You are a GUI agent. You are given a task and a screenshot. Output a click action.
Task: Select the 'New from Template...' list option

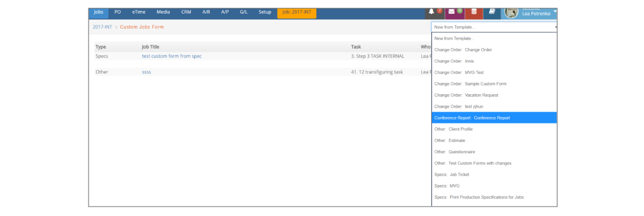click(495, 38)
